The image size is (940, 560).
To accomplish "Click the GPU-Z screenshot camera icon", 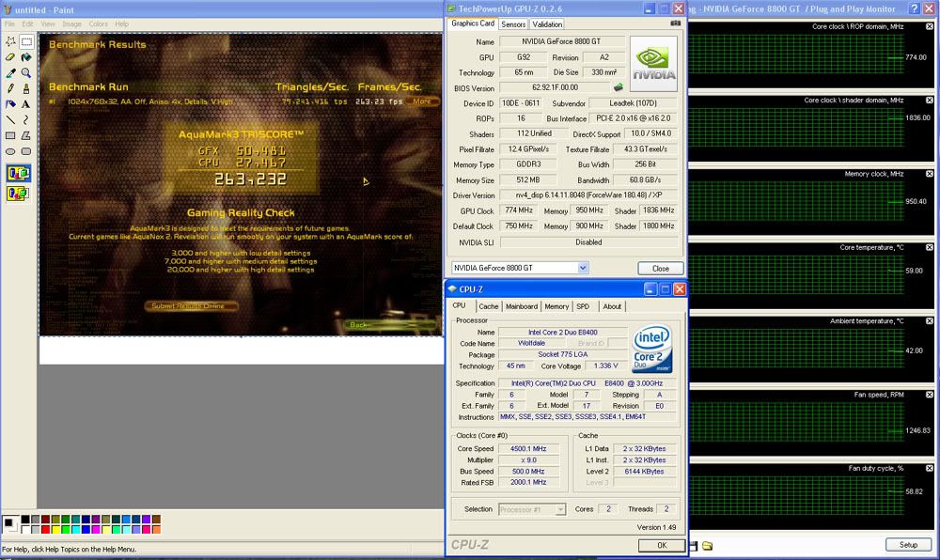I will pyautogui.click(x=675, y=23).
